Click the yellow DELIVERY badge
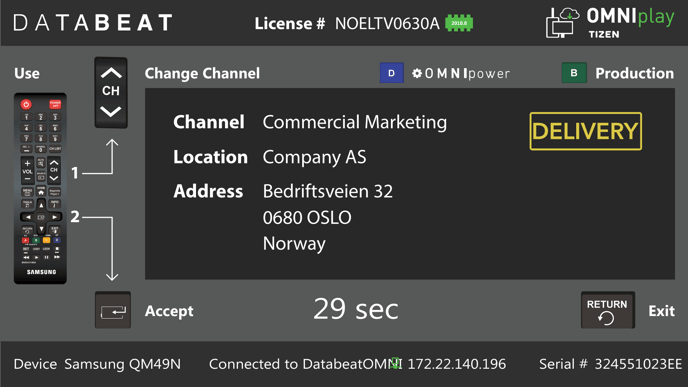Viewport: 688px width, 387px height. [585, 131]
